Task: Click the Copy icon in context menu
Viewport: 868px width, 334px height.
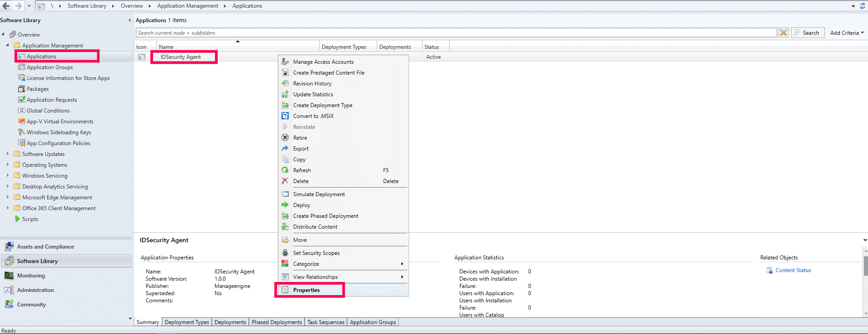Action: (x=285, y=160)
